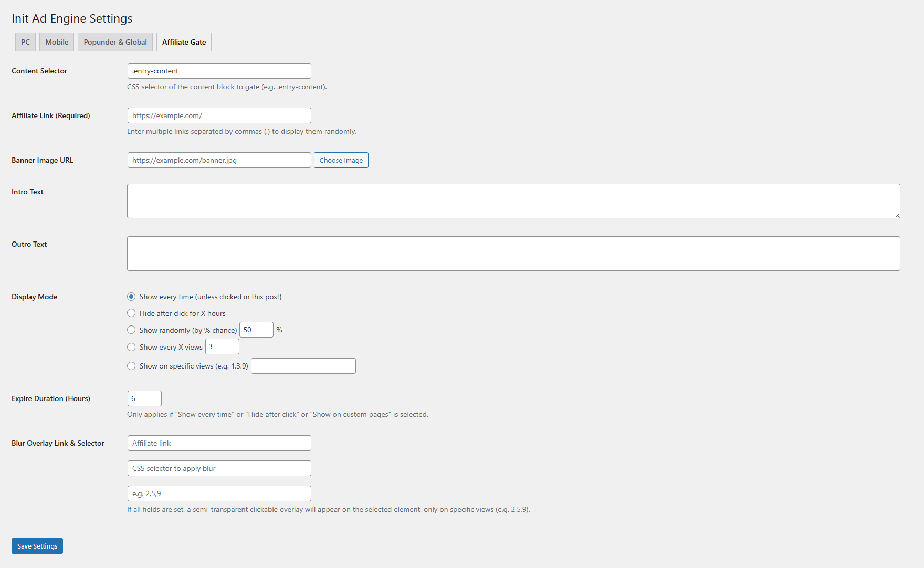The height and width of the screenshot is (568, 924).
Task: Click inside the Intro Text box
Action: tap(513, 201)
